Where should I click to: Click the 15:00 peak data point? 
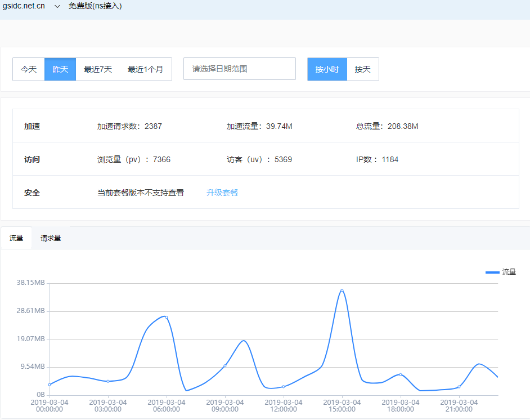click(342, 291)
